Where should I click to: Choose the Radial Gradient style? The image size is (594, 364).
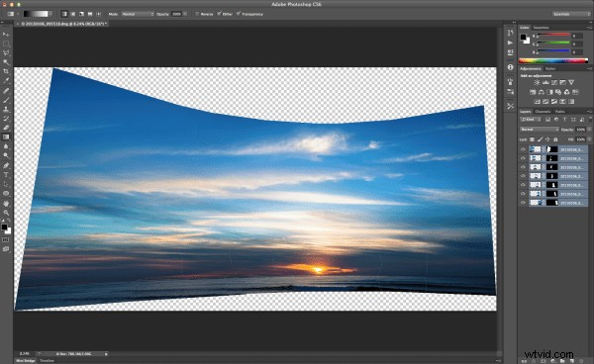point(73,14)
